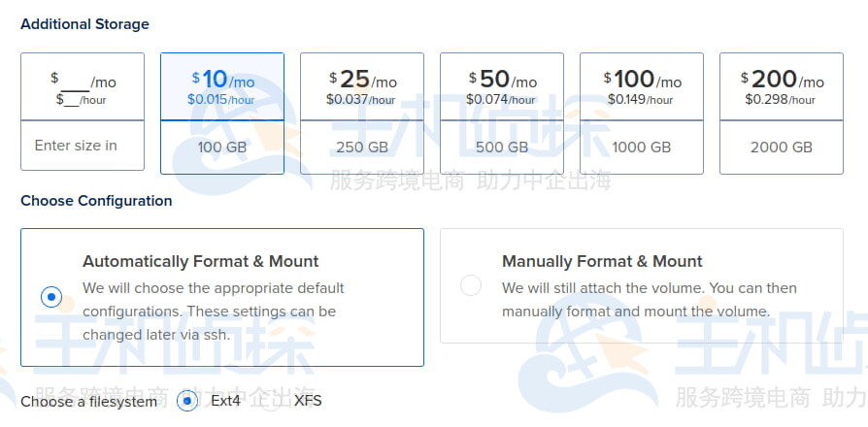Screen dimensions: 868x427
Task: Select the $10/mo 100 GB storage option
Action: click(x=222, y=113)
